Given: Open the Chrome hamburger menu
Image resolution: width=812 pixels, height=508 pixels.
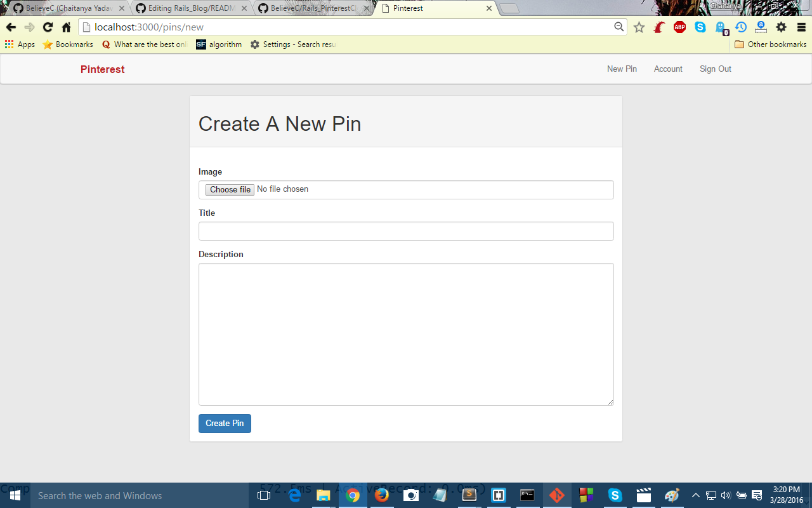Looking at the screenshot, I should point(802,27).
